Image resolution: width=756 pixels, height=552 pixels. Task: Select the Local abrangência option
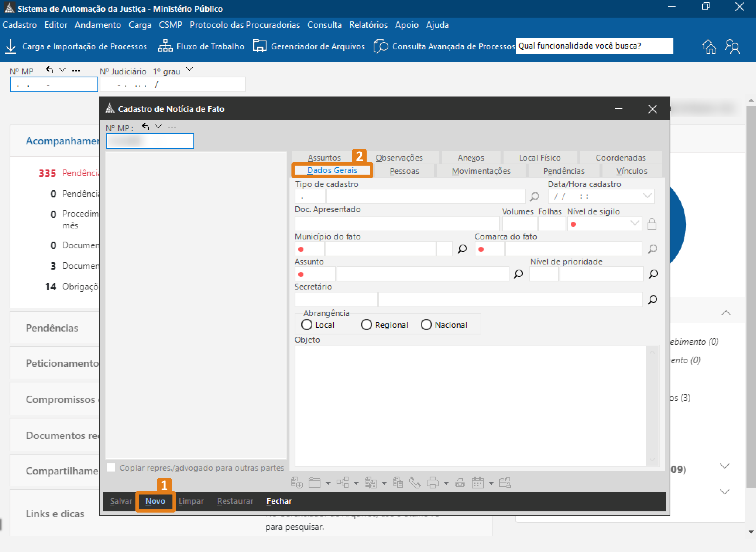(307, 324)
